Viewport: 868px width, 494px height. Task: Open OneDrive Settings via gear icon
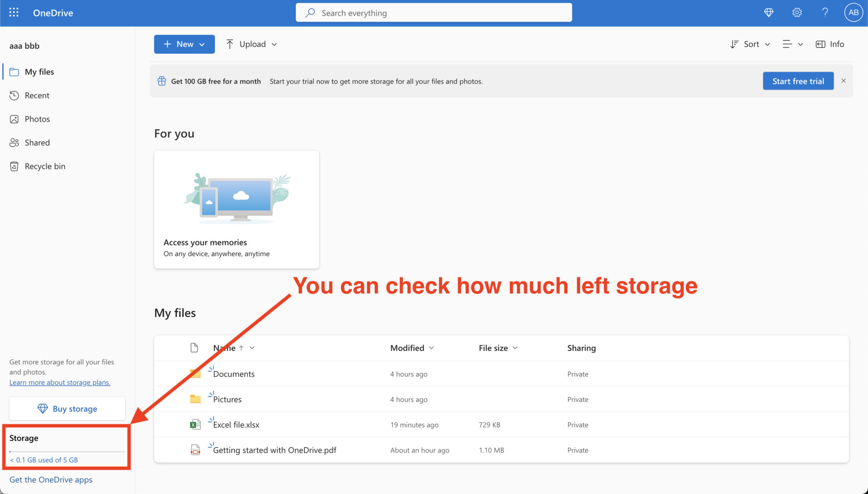click(797, 13)
